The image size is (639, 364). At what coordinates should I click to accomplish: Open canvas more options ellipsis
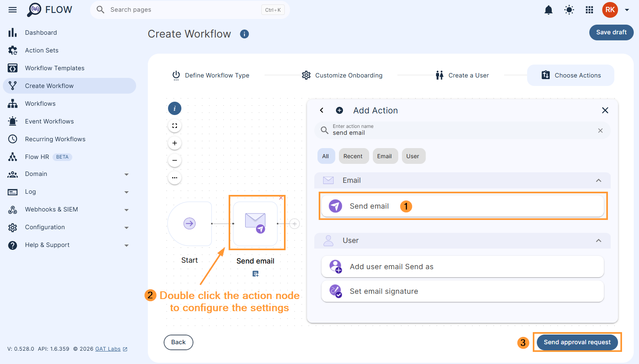174,178
